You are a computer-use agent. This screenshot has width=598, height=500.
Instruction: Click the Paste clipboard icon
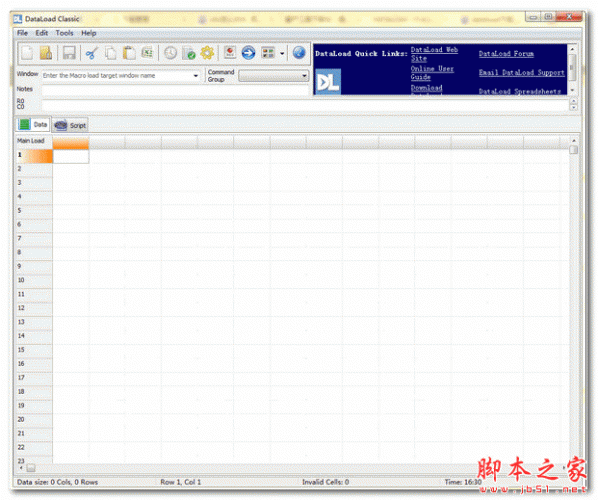(129, 53)
